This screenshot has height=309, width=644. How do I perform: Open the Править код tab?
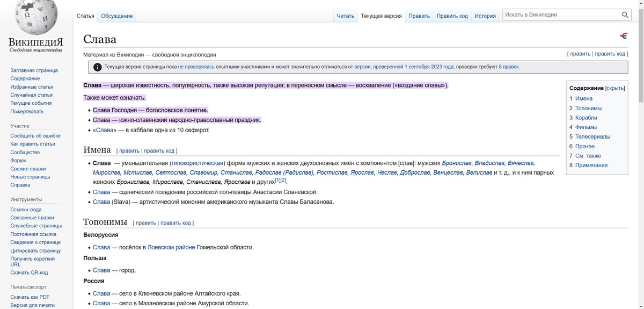[x=452, y=16]
